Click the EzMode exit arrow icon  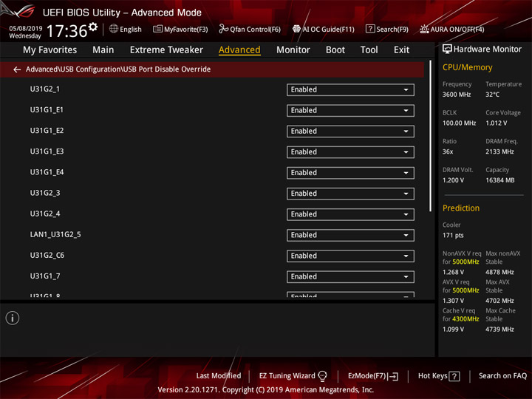coord(393,376)
